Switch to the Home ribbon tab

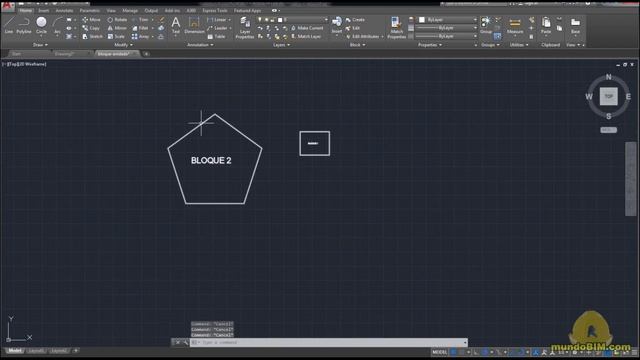click(x=25, y=11)
